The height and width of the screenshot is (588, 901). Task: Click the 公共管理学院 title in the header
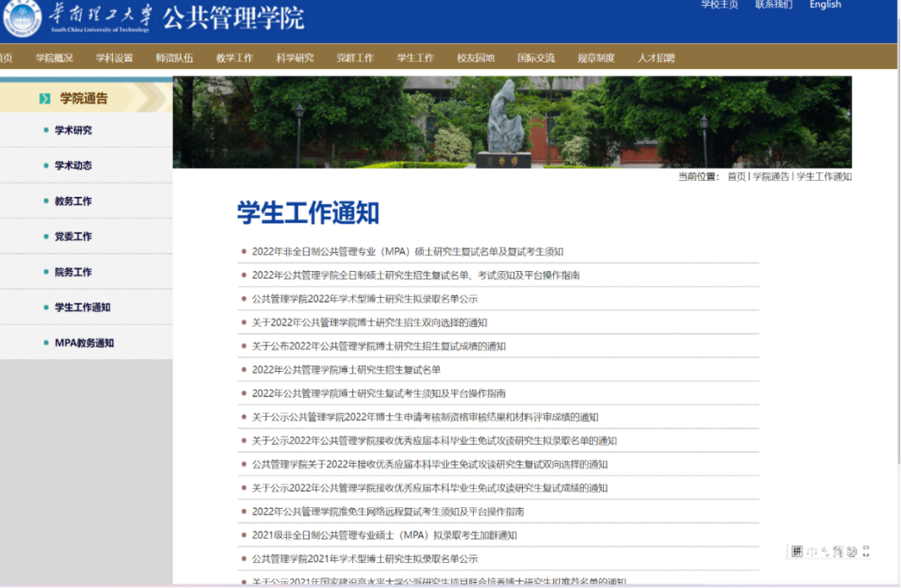(x=234, y=18)
